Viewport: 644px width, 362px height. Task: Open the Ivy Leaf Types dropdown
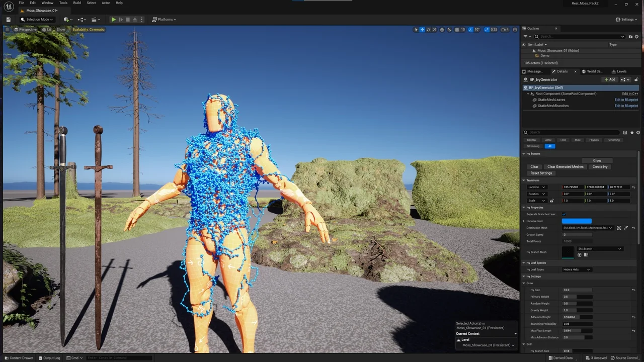coord(577,269)
